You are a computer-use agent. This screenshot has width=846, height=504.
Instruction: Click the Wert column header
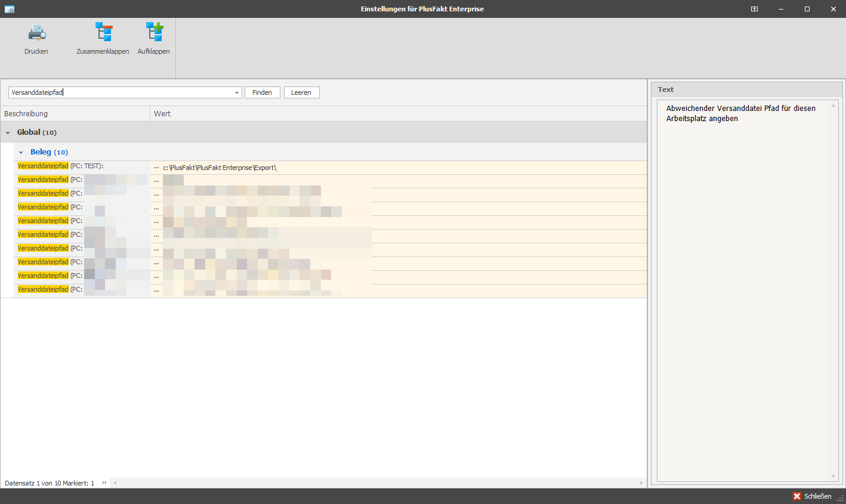pos(399,113)
